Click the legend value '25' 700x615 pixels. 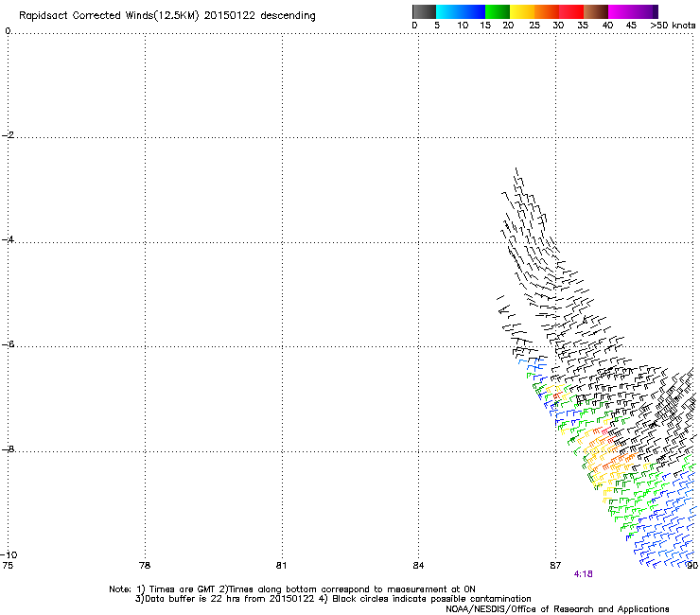(534, 26)
